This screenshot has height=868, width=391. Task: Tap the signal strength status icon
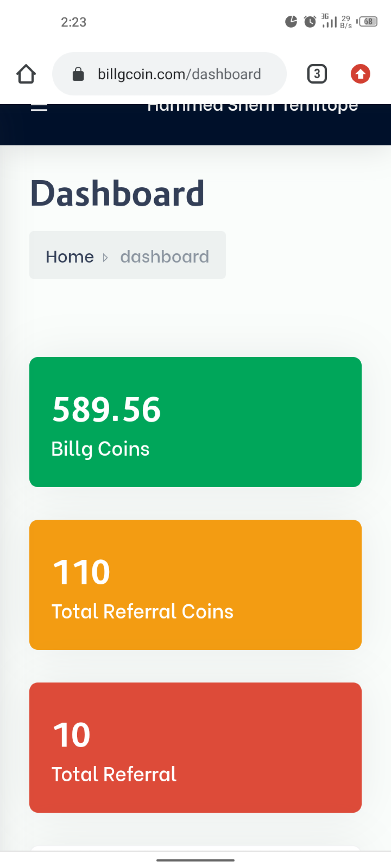(x=329, y=21)
